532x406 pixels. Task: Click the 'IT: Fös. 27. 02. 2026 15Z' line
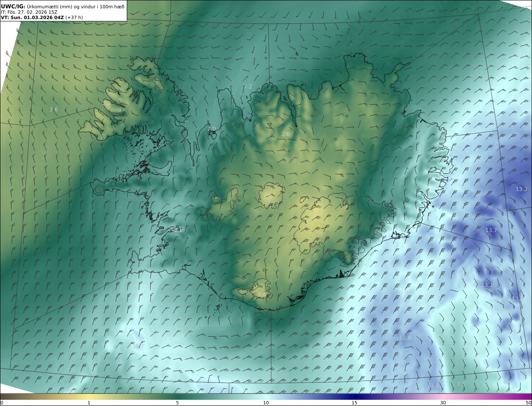point(29,12)
